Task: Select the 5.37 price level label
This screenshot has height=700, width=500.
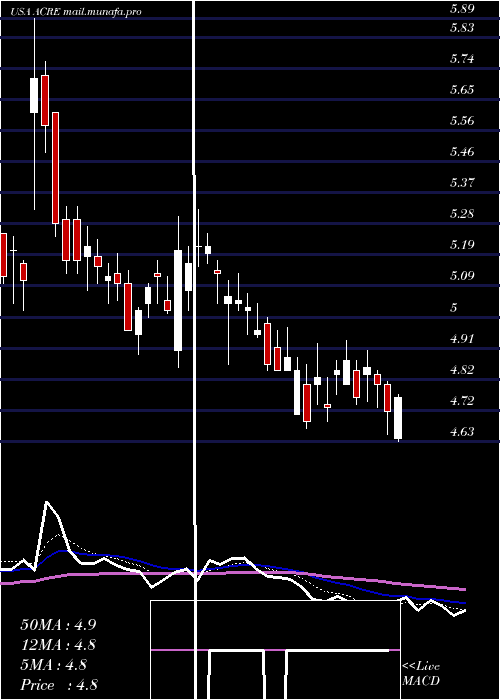Action: (x=462, y=183)
